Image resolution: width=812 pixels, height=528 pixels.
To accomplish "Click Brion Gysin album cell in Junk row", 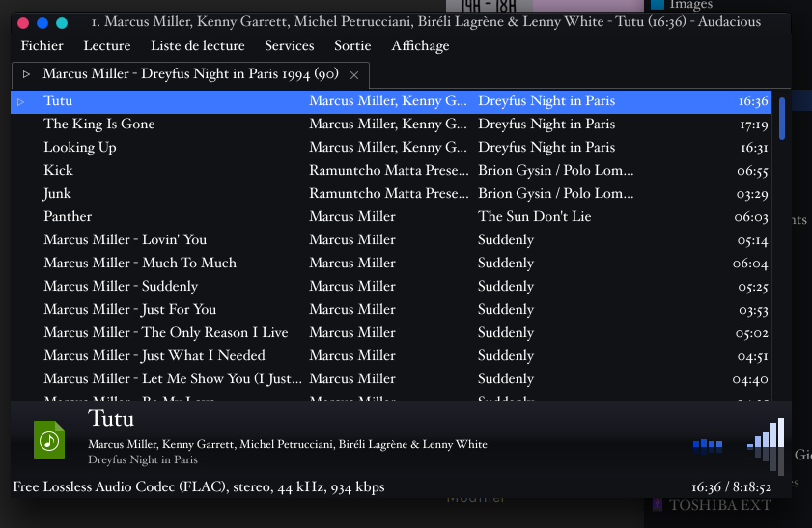I will point(556,194).
